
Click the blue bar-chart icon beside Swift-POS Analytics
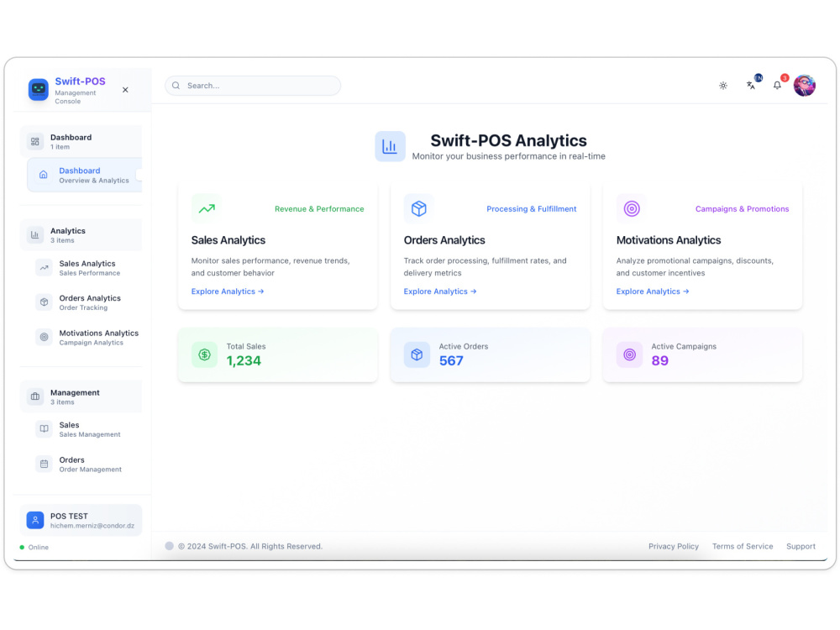pos(390,146)
